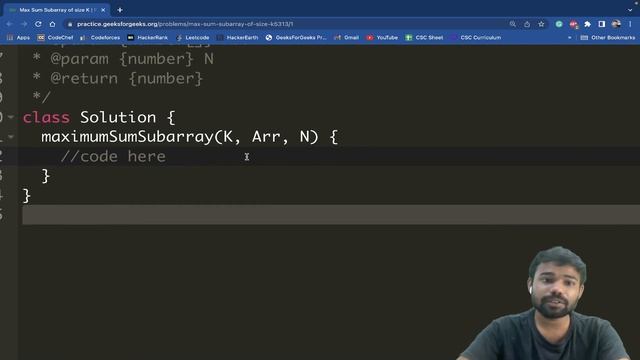Open the Leetcode bookmark

click(x=193, y=38)
